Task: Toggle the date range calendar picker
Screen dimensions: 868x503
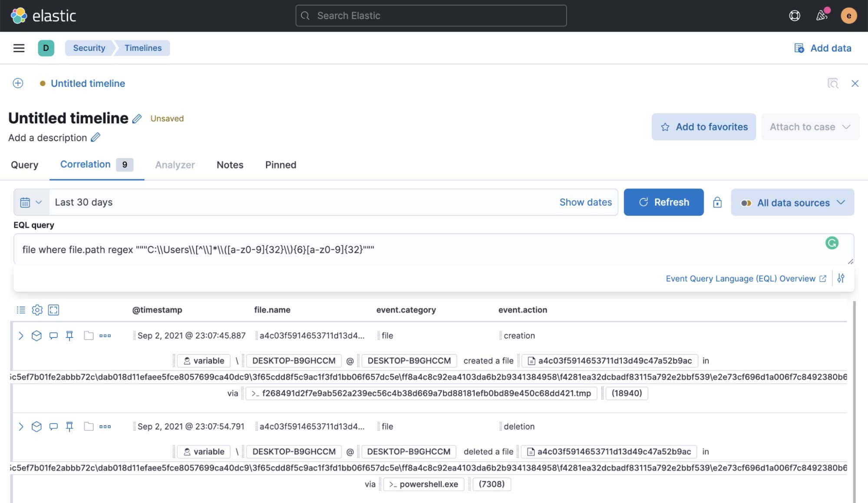Action: (x=30, y=202)
